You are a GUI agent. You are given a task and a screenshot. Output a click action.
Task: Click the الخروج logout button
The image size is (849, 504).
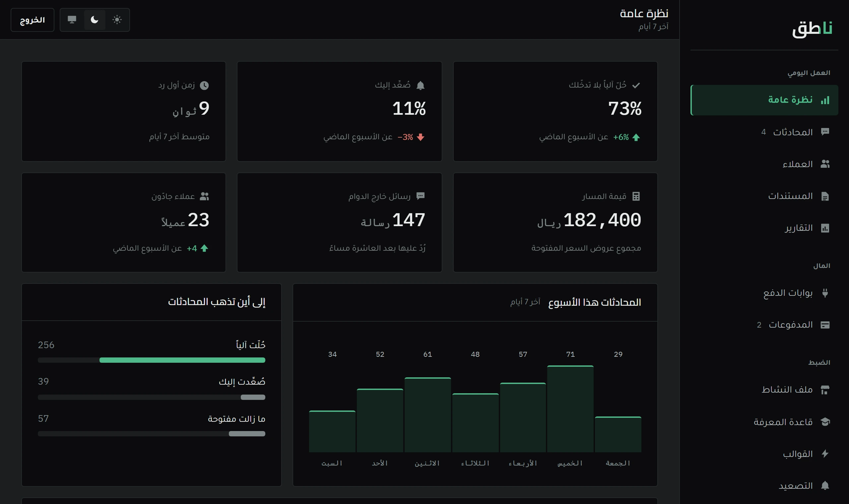32,20
